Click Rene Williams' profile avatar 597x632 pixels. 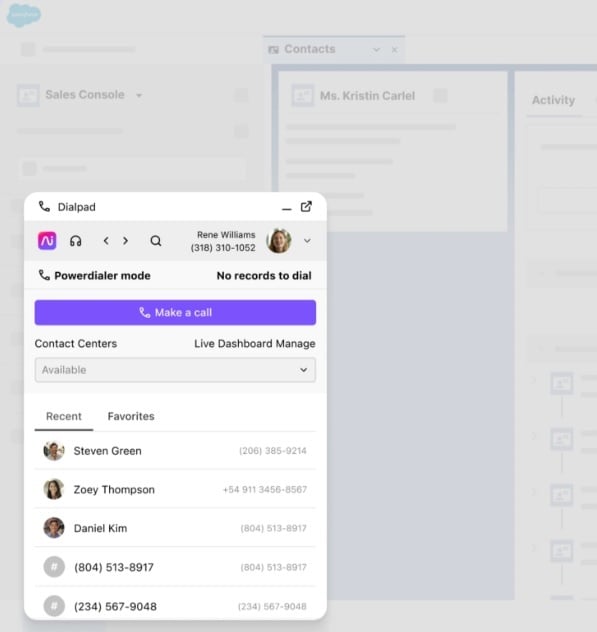point(279,241)
